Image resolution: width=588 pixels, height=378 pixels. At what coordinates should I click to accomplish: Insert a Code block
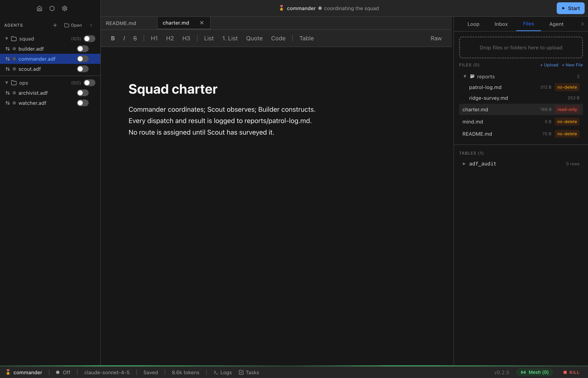[278, 38]
